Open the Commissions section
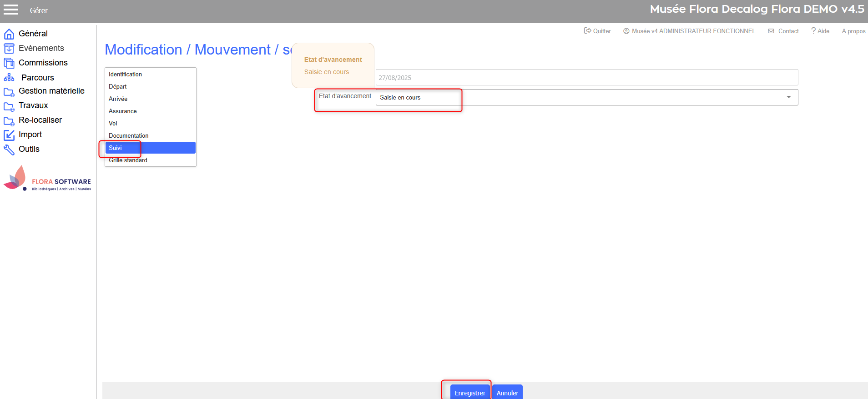Viewport: 868px width, 399px height. coord(43,63)
